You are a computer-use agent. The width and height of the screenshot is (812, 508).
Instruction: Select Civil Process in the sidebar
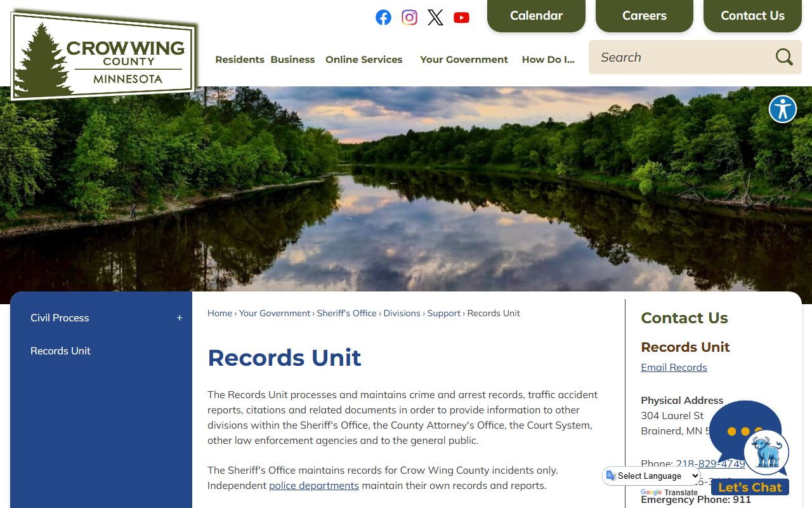click(60, 317)
